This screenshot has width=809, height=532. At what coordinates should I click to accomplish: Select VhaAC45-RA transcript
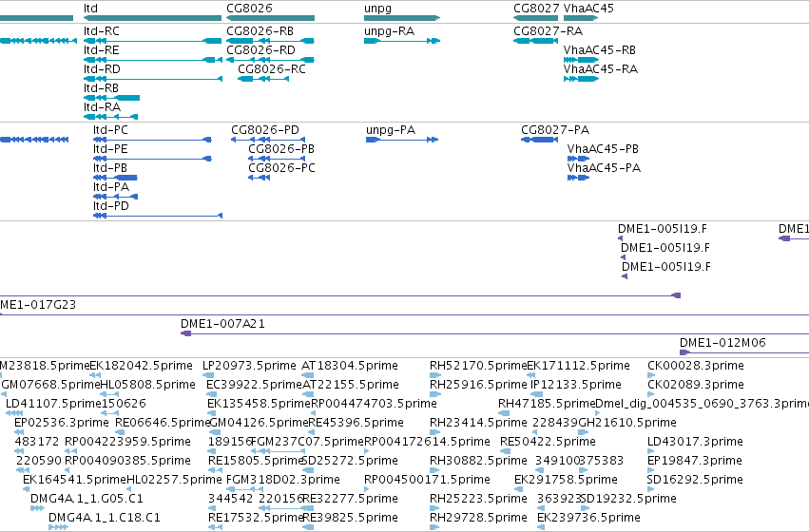pyautogui.click(x=581, y=79)
